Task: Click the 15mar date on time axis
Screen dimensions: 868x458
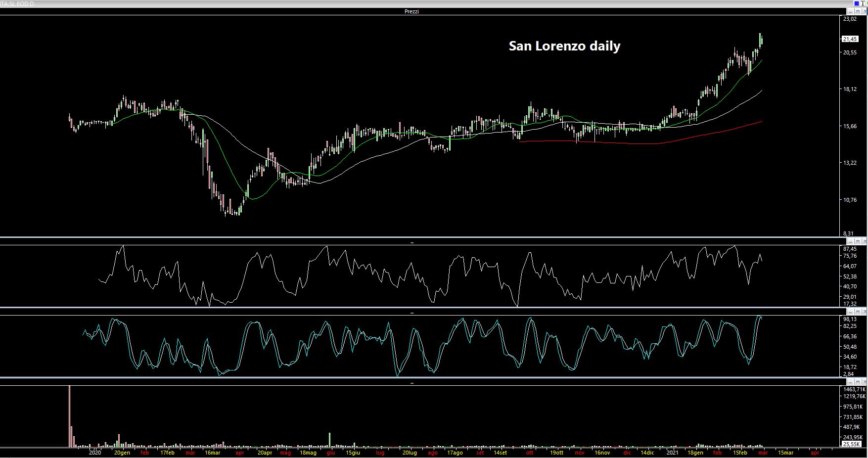Action: click(785, 453)
